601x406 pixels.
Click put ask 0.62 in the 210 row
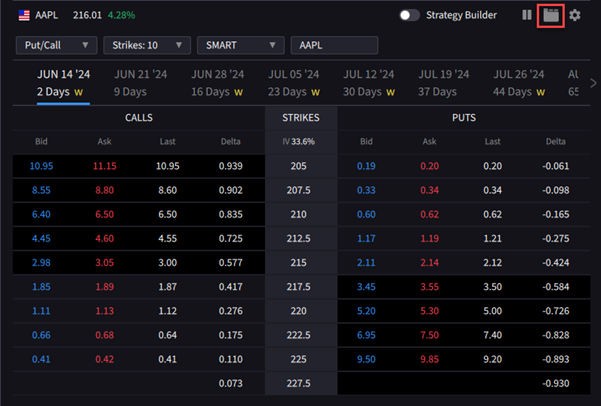[429, 214]
